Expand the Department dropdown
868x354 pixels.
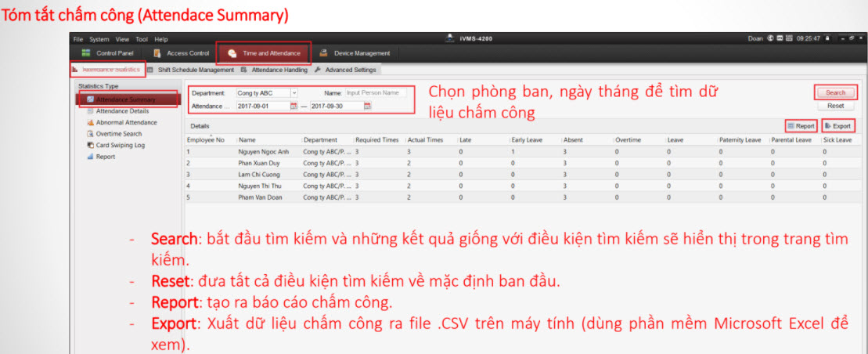coord(294,92)
